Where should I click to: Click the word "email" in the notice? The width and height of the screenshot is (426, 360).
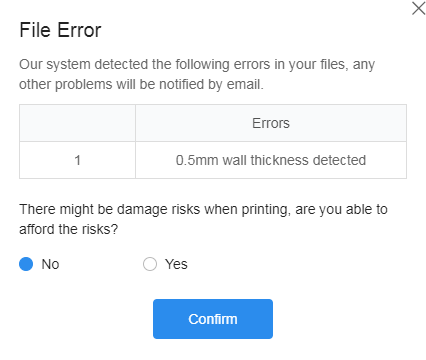(244, 84)
